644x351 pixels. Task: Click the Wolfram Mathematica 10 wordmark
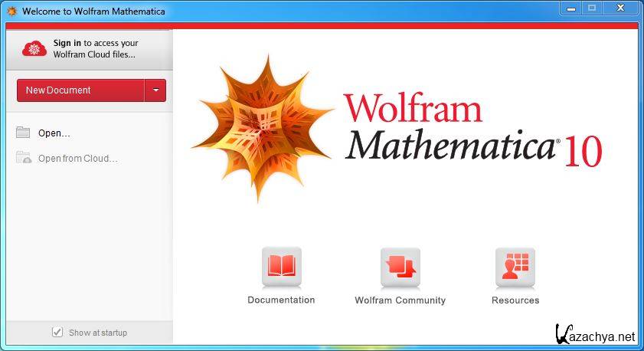[x=471, y=129]
